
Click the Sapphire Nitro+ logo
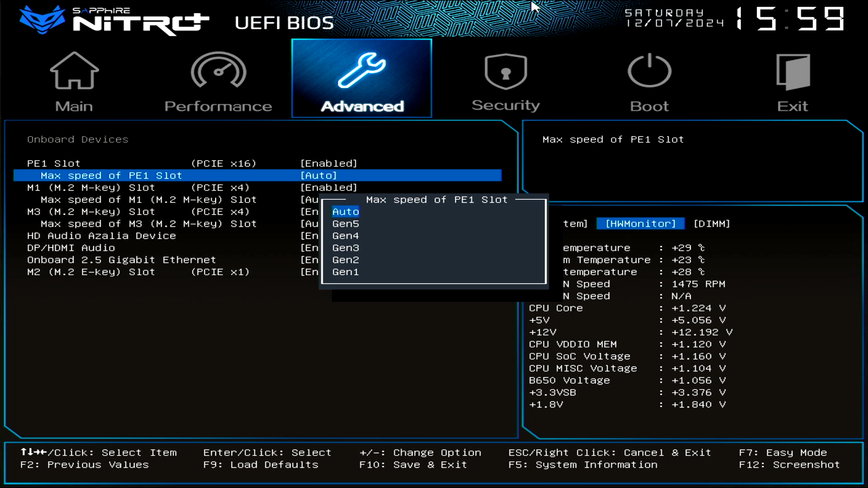coord(114,20)
